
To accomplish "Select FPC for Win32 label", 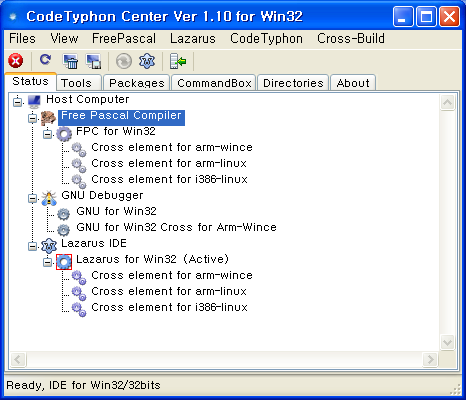I will [x=116, y=131].
